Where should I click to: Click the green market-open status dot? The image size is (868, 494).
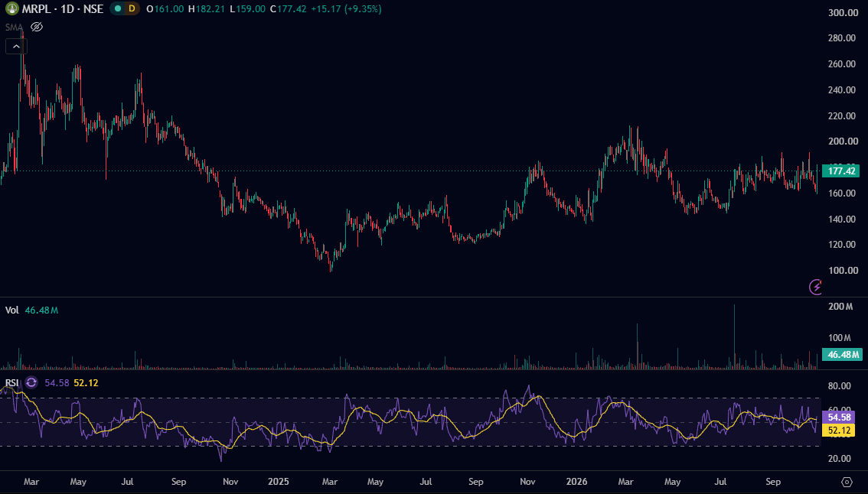[x=118, y=9]
